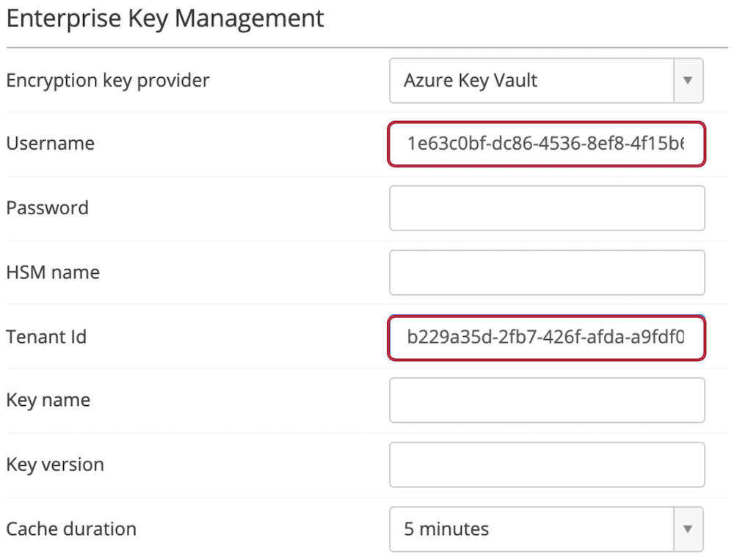Click the empty Key name field
The height and width of the screenshot is (560, 734).
pyautogui.click(x=547, y=400)
